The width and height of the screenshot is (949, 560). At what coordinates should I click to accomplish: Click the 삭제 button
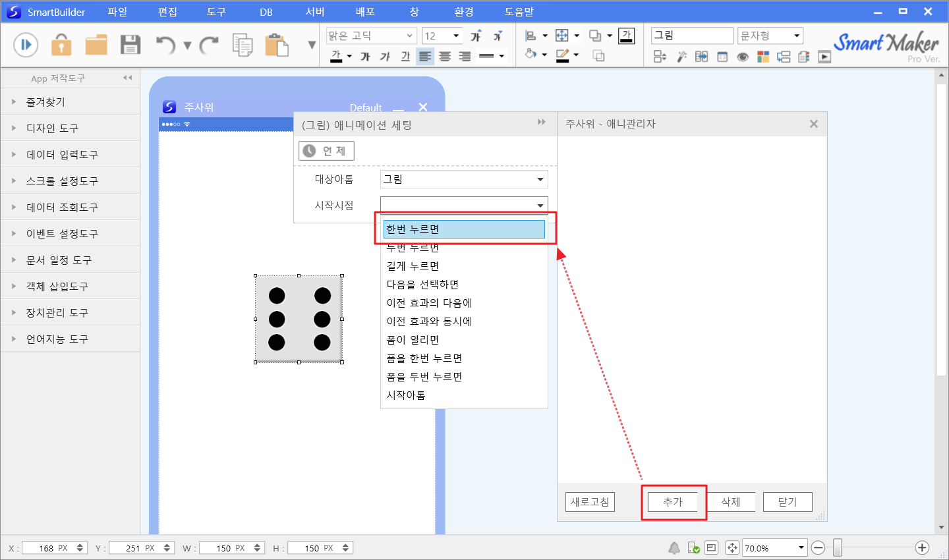[x=730, y=502]
